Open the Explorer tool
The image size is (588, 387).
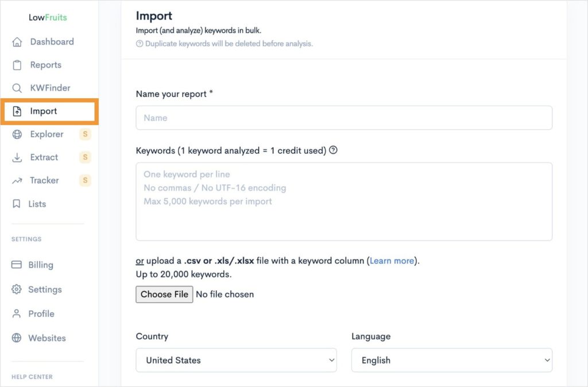pos(47,134)
